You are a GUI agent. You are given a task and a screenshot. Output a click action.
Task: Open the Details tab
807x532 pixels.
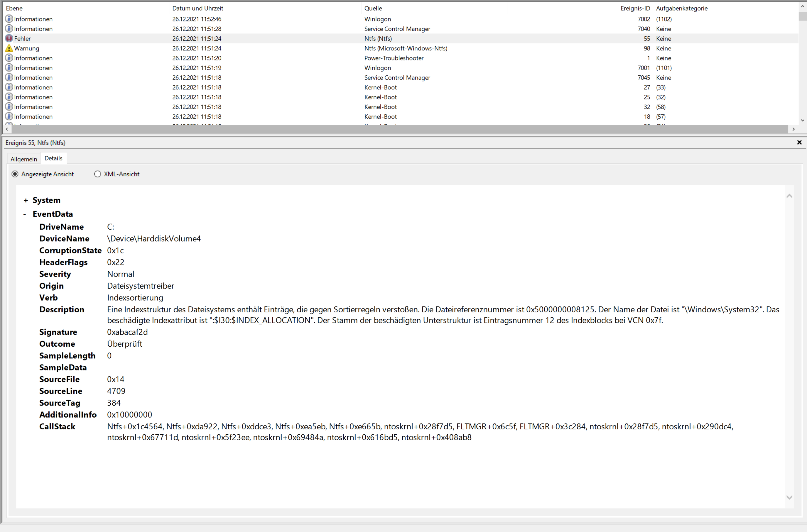[x=53, y=158]
